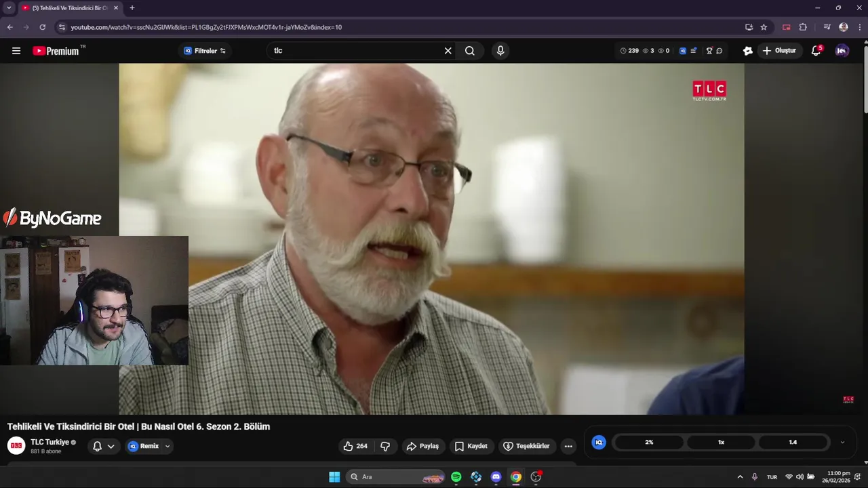Open Discord from the taskbar
The width and height of the screenshot is (868, 488).
coord(496,477)
